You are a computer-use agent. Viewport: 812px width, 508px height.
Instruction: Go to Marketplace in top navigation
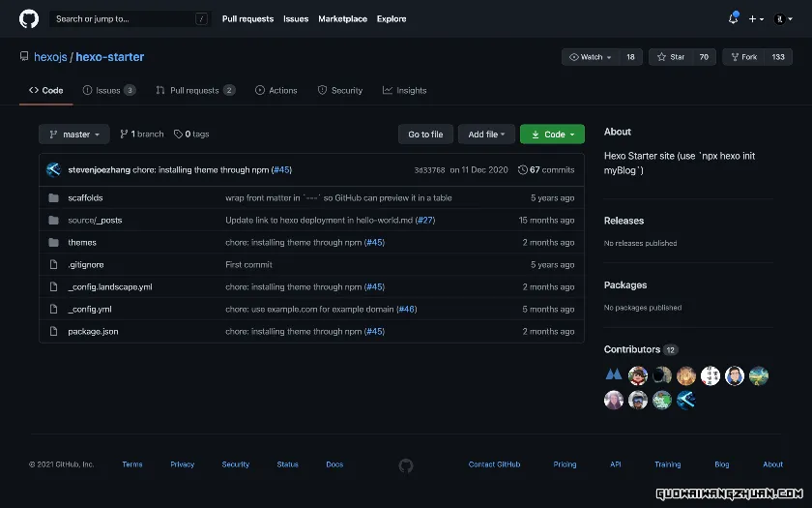pos(342,18)
